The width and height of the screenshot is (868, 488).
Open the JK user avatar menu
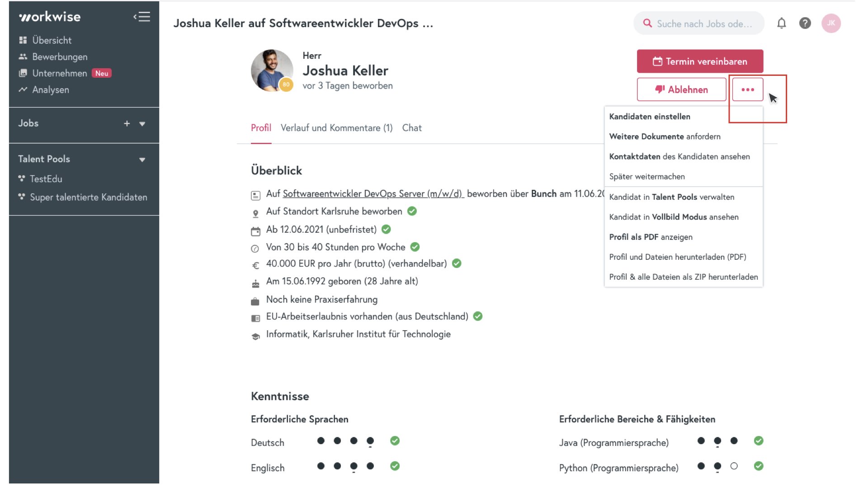pyautogui.click(x=831, y=23)
